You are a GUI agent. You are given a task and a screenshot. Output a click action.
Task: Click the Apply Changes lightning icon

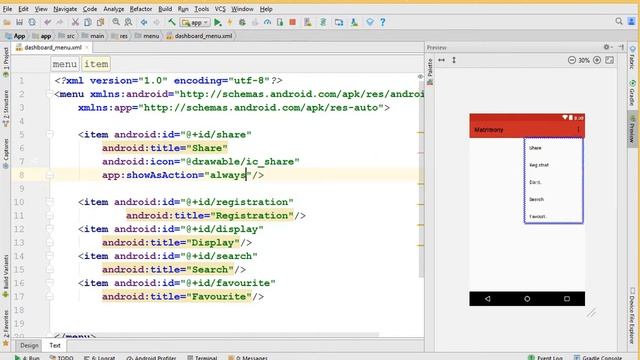[230, 22]
